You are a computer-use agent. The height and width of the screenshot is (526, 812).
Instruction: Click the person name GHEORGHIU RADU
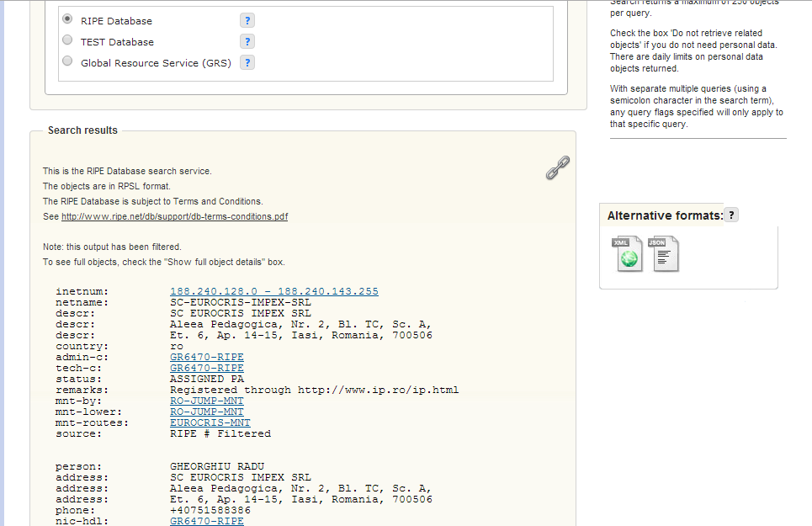pyautogui.click(x=217, y=466)
